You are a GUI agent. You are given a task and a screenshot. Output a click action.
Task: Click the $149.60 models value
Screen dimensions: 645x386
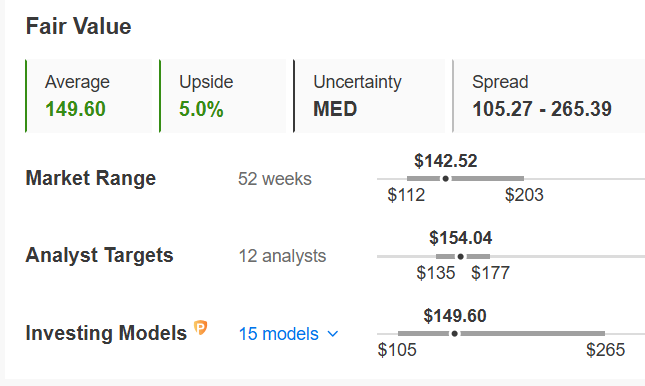tap(455, 316)
